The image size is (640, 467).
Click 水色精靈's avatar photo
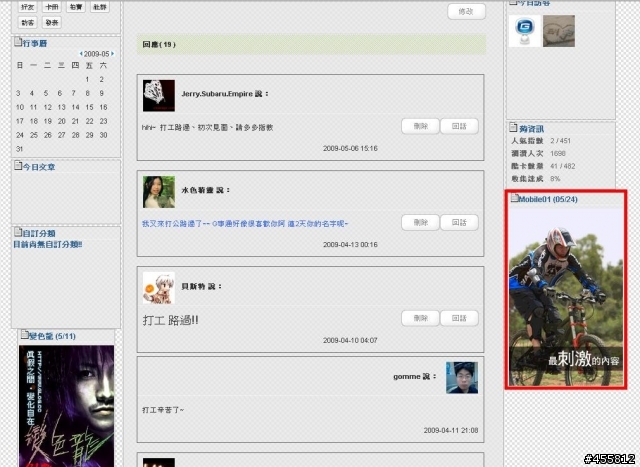pos(159,192)
